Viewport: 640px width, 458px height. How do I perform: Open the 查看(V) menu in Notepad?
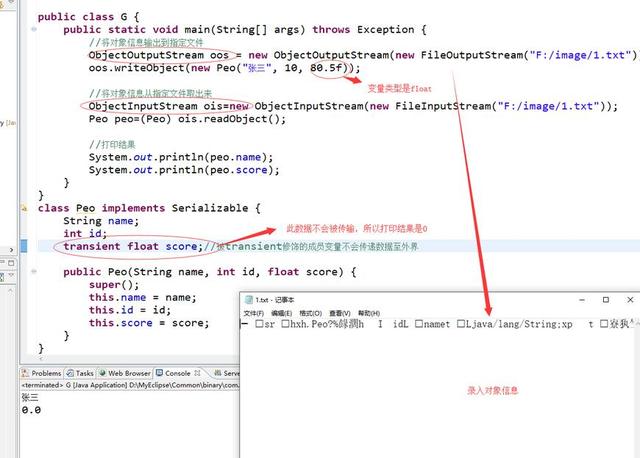340,313
